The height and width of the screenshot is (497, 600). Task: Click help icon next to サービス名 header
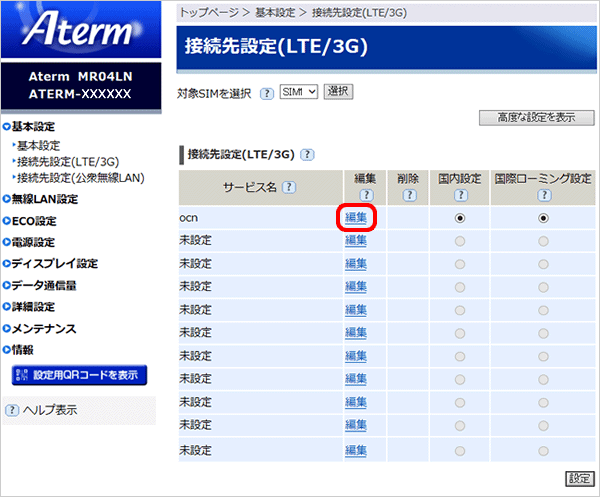(289, 187)
